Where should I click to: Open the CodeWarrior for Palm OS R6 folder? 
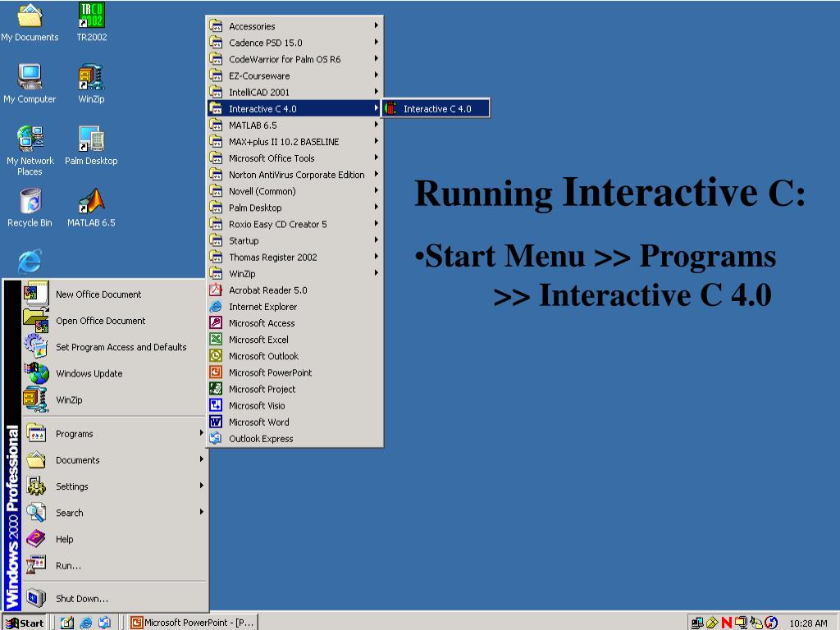(x=294, y=59)
